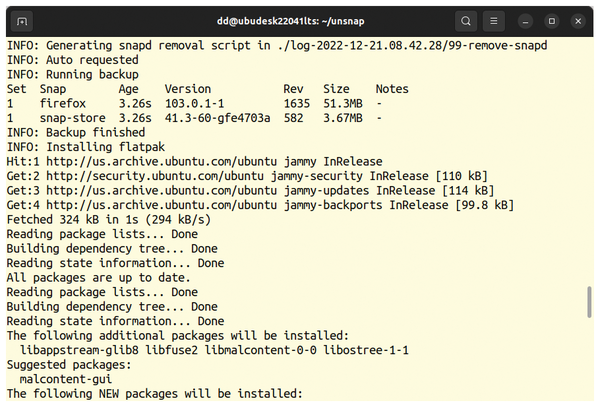Click the snap-store snap row
The height and width of the screenshot is (407, 600).
[194, 118]
